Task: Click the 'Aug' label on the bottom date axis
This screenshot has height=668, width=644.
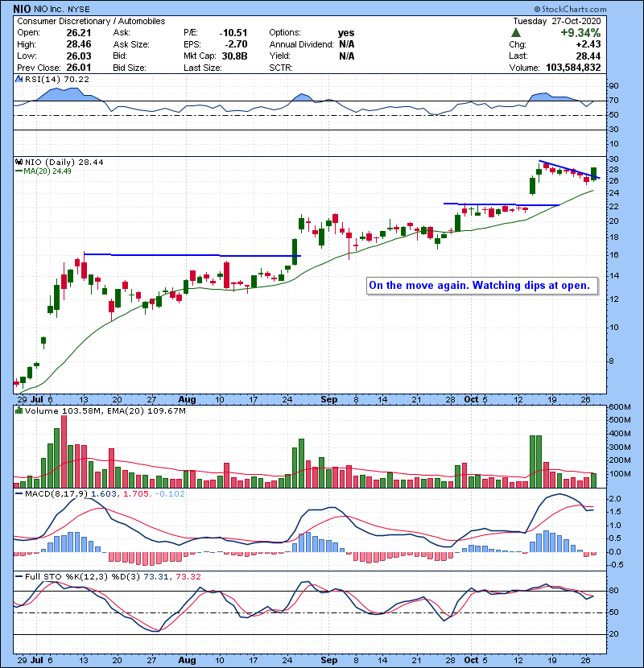Action: (x=187, y=660)
